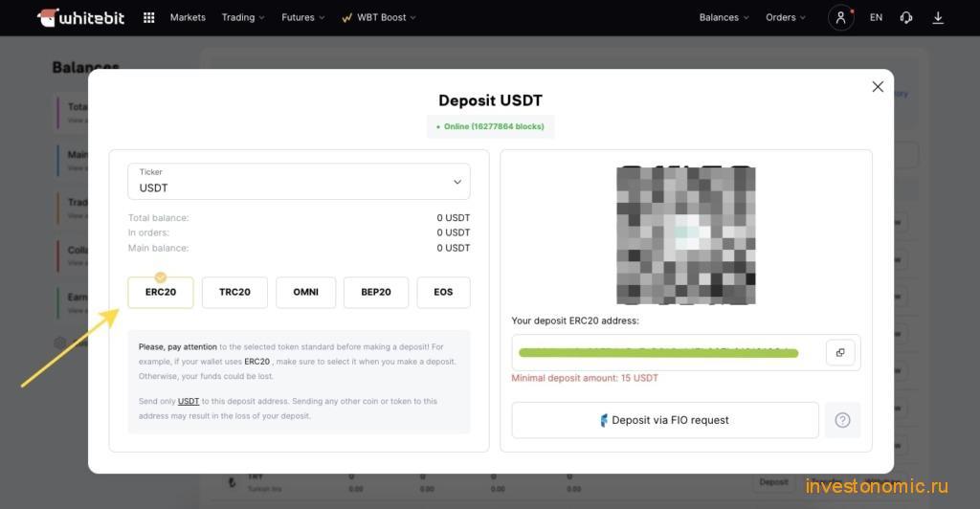This screenshot has width=980, height=509.
Task: Click the Online blocks status badge
Action: coord(491,127)
